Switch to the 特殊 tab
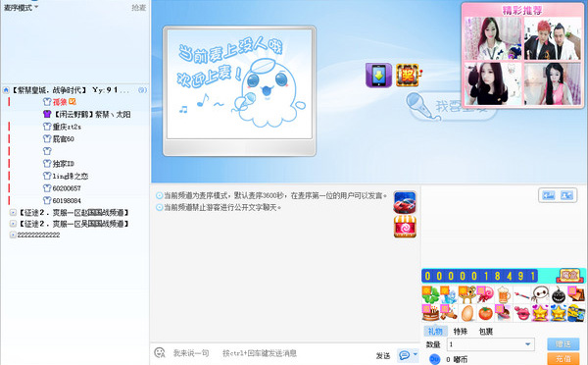Image resolution: width=588 pixels, height=365 pixels. pos(461,332)
